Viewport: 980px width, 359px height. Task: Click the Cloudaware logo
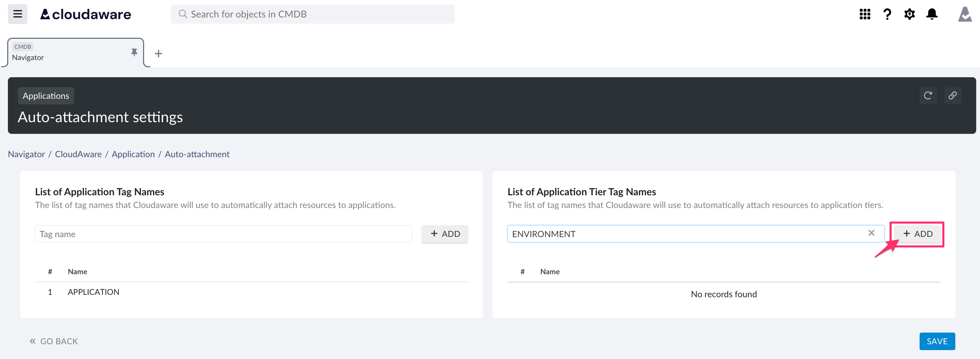pyautogui.click(x=85, y=14)
